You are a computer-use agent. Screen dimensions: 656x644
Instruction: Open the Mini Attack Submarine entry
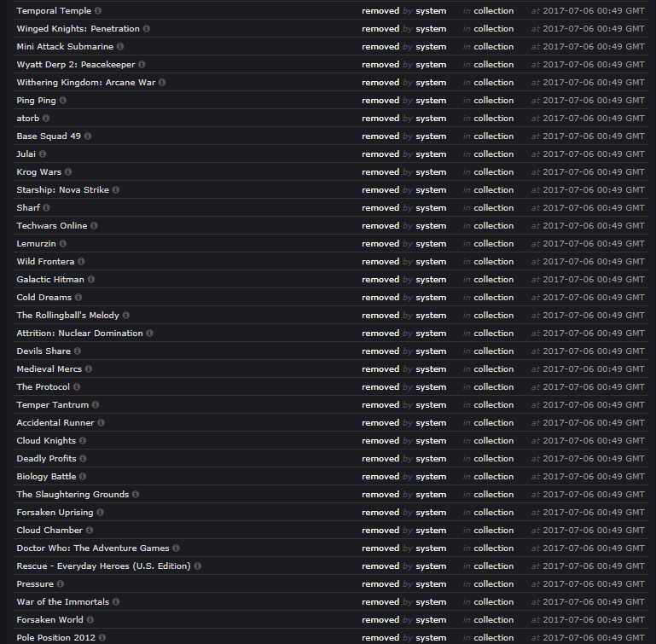pyautogui.click(x=65, y=47)
